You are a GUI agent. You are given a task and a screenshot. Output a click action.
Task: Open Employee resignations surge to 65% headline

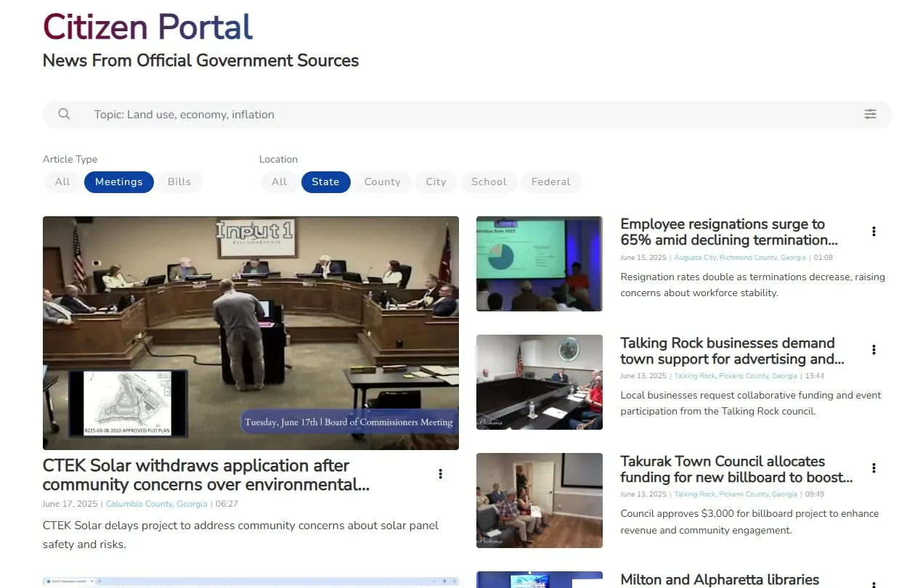(x=729, y=232)
